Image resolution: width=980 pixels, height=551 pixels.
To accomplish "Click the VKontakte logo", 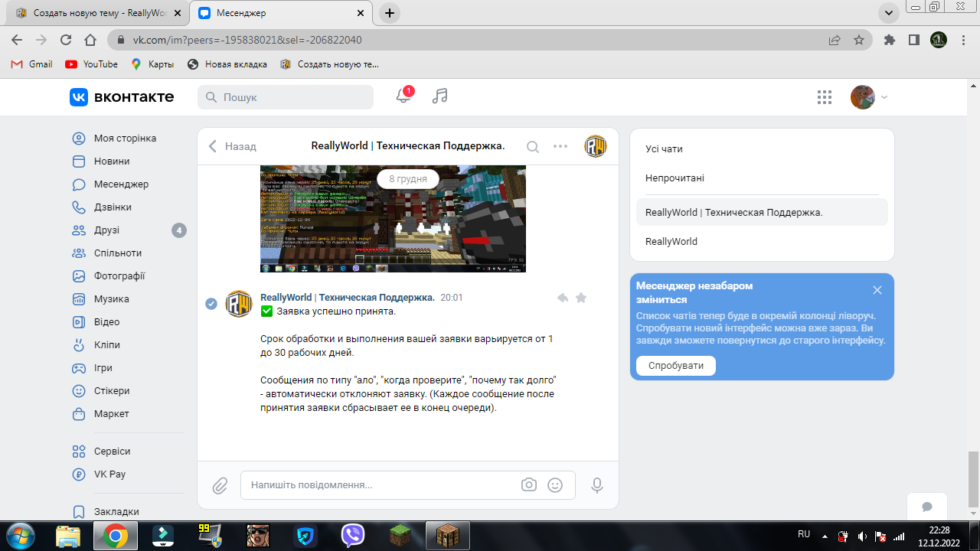I will [122, 97].
